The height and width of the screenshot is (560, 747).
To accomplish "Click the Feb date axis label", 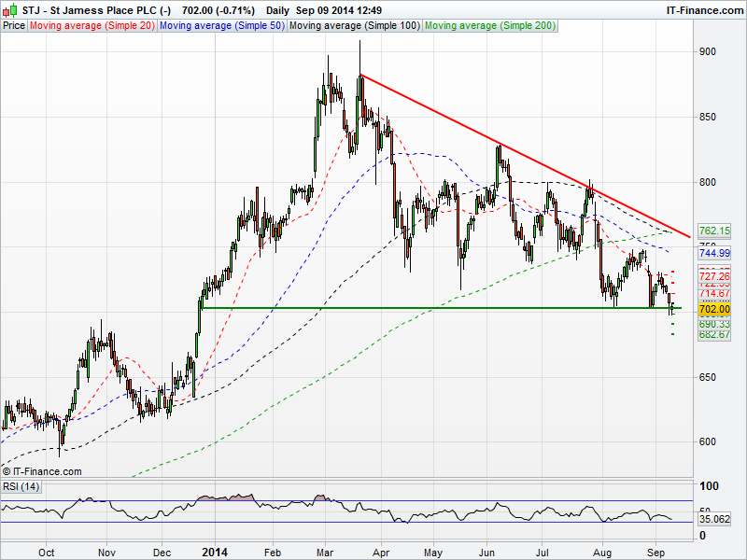I will pyautogui.click(x=273, y=553).
